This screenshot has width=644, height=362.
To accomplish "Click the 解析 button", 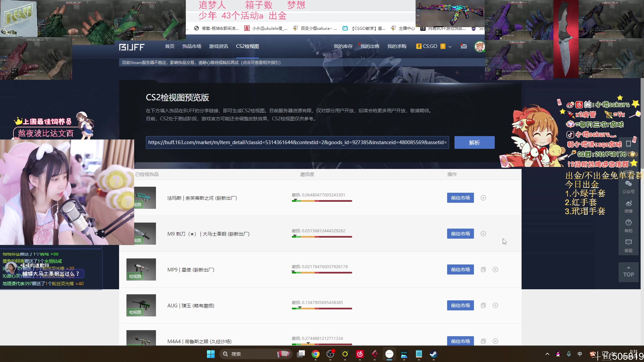I will point(474,142).
